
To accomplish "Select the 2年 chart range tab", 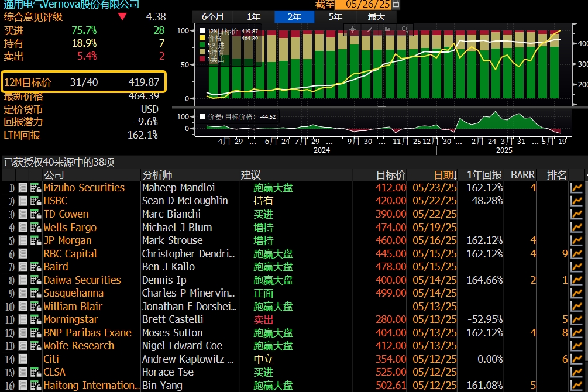I will pos(294,17).
